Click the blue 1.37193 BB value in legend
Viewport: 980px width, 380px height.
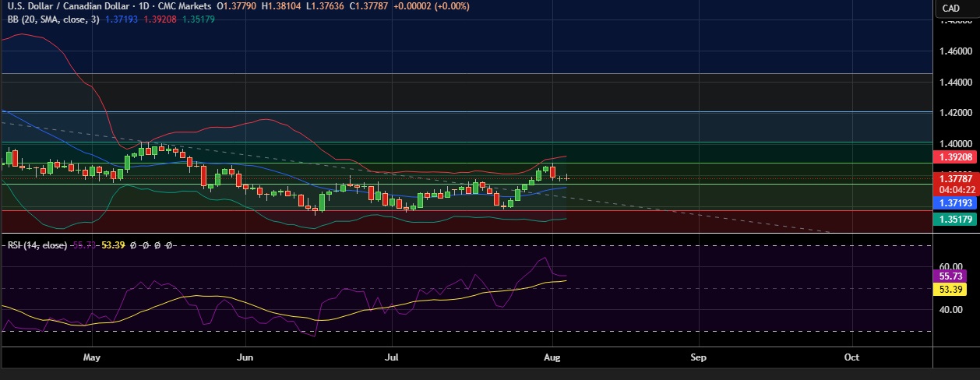(122, 19)
